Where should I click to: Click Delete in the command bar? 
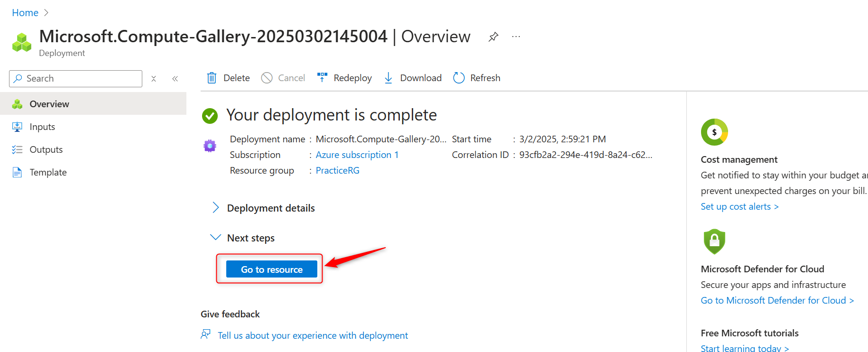pyautogui.click(x=237, y=78)
